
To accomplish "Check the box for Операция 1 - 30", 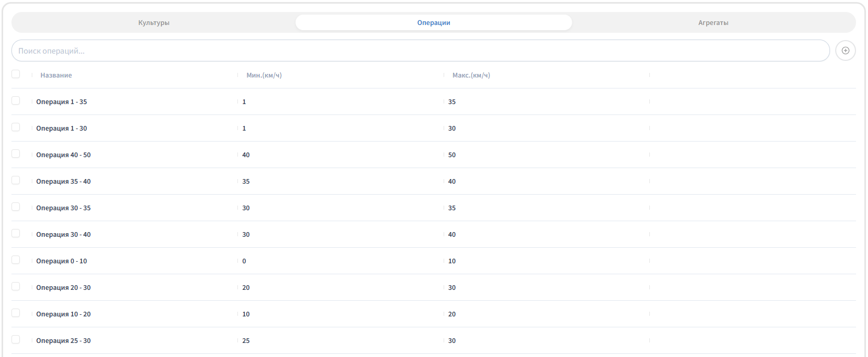I will (x=16, y=127).
